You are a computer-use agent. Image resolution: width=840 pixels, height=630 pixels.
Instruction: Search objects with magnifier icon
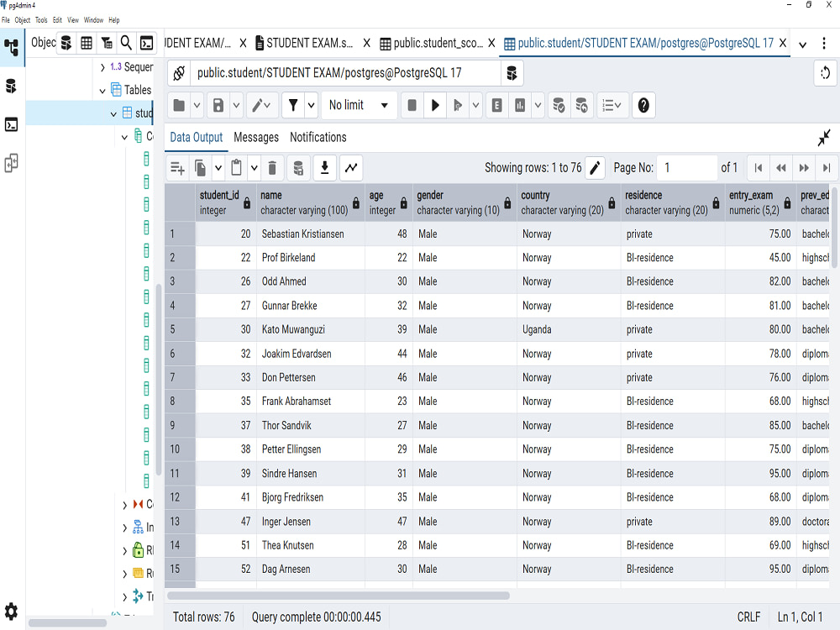[126, 43]
